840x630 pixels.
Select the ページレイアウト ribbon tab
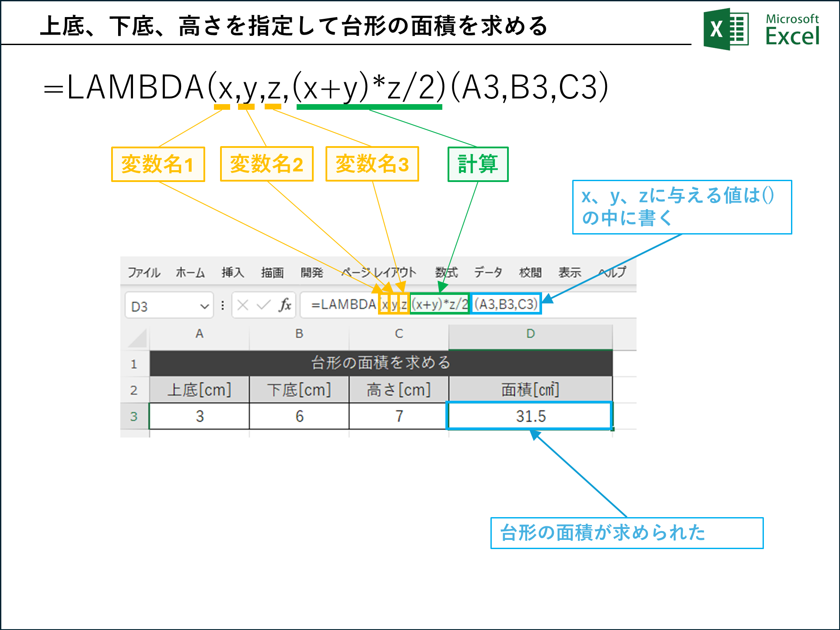[379, 272]
